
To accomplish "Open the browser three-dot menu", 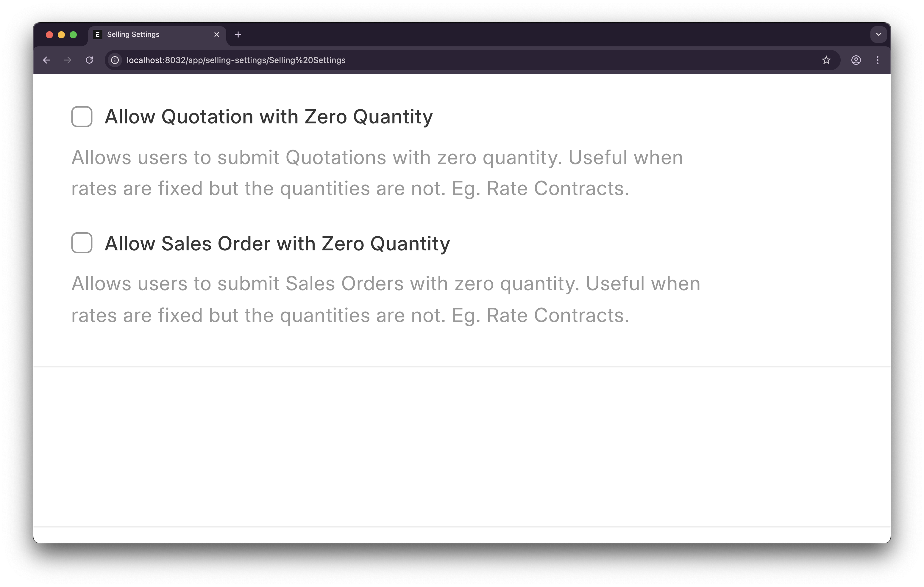I will [878, 60].
